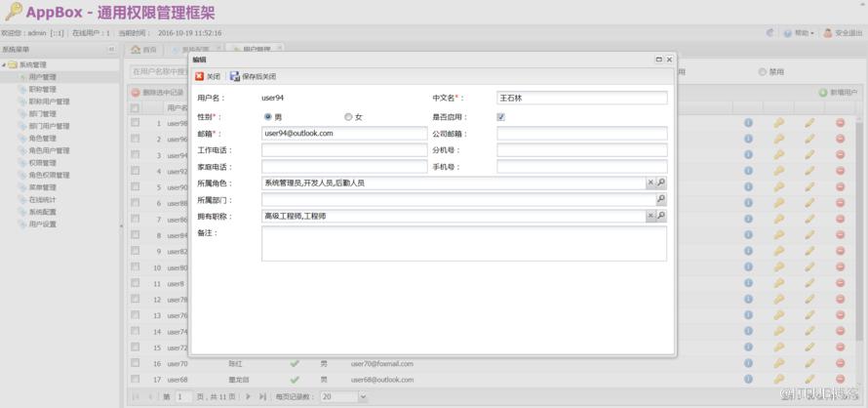Open 用户管理 in the sidebar tree
Screen dimensions: 868x408
tap(43, 77)
